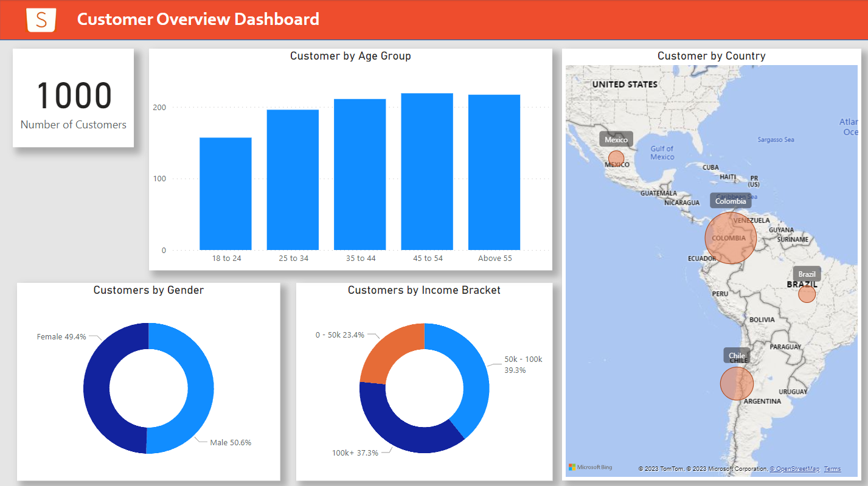
Task: Click the Customer by Country chart title
Action: (x=711, y=55)
